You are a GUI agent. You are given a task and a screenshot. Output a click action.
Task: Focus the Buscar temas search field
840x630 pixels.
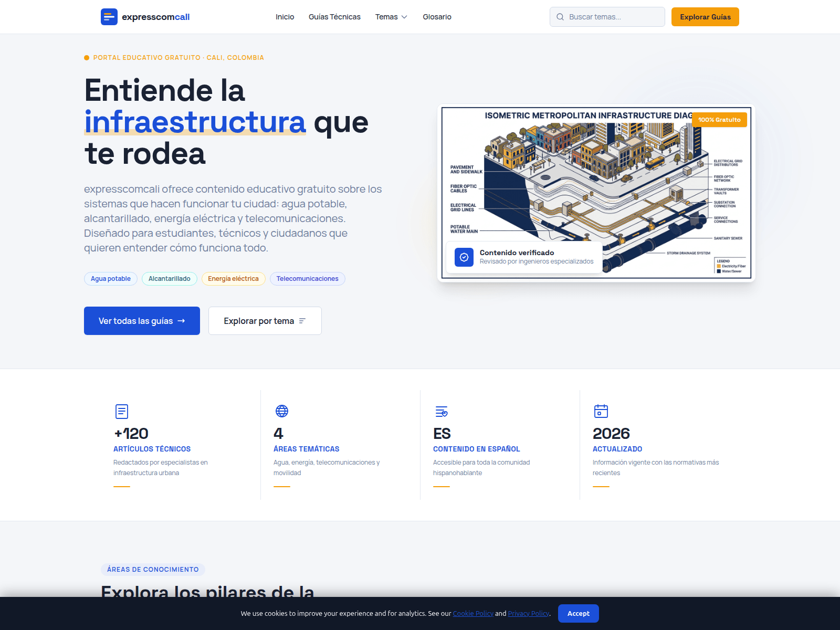[607, 17]
